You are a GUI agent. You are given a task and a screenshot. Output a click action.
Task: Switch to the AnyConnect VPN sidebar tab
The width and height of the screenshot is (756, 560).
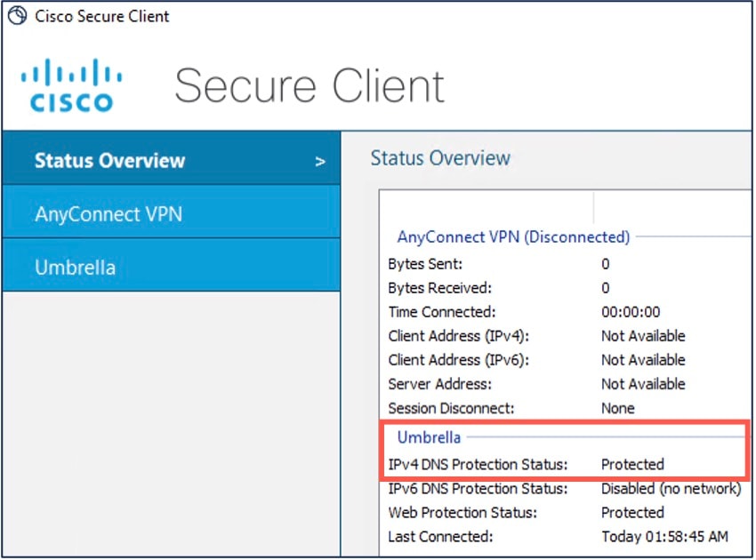pos(109,213)
